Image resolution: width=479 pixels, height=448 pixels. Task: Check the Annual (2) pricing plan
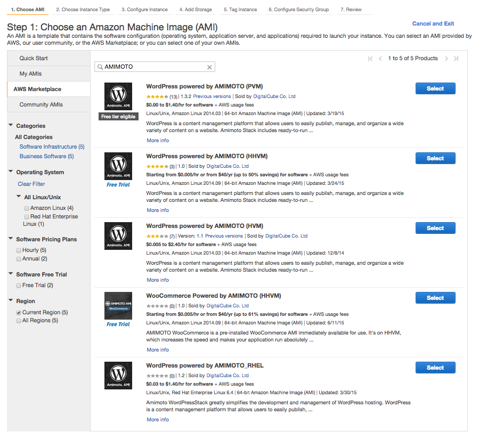[x=19, y=259]
